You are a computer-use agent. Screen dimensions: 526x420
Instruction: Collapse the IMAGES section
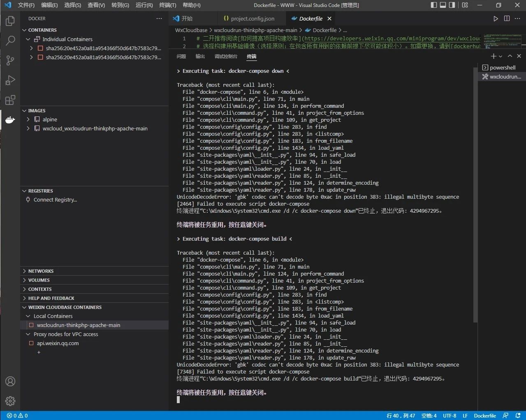[24, 111]
